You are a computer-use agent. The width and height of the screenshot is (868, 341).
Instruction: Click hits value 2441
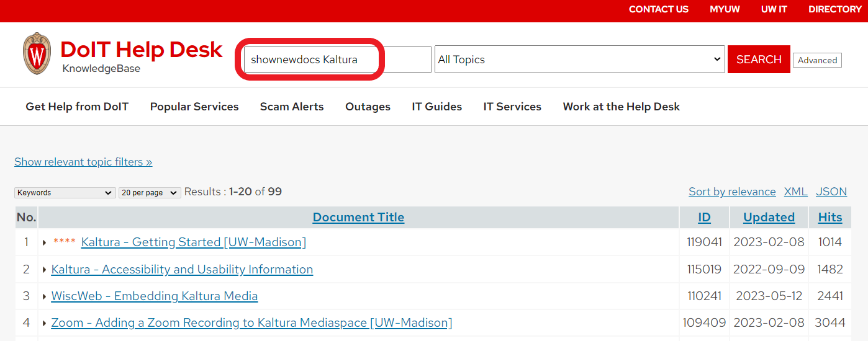[830, 296]
